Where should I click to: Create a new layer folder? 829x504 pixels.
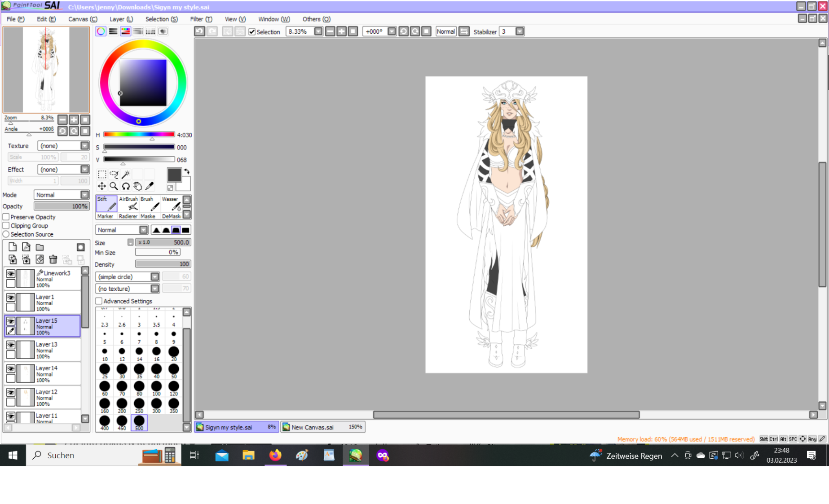[40, 247]
